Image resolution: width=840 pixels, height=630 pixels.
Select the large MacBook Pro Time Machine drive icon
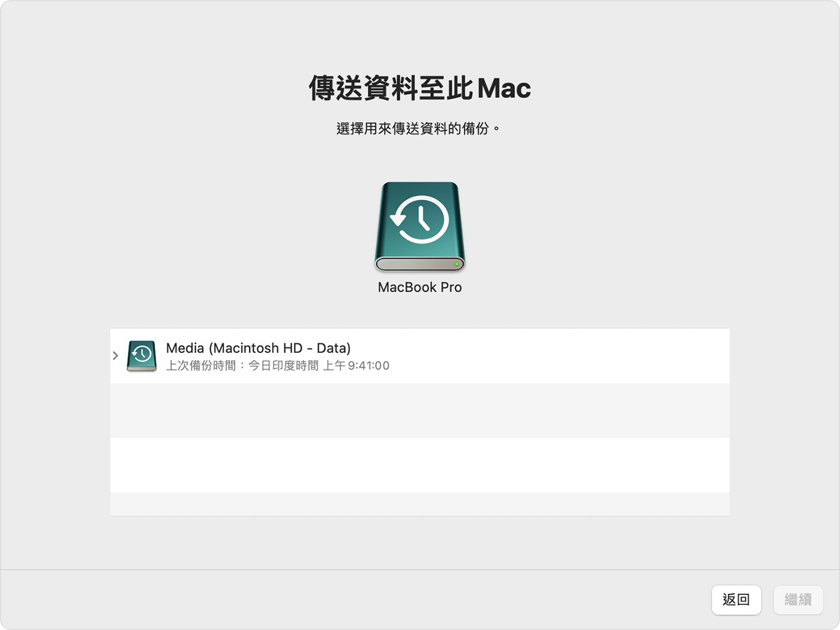point(420,227)
